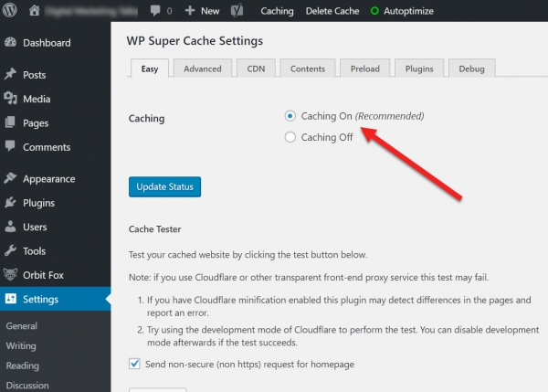
Task: Click the WordPress logo icon
Action: (x=10, y=10)
